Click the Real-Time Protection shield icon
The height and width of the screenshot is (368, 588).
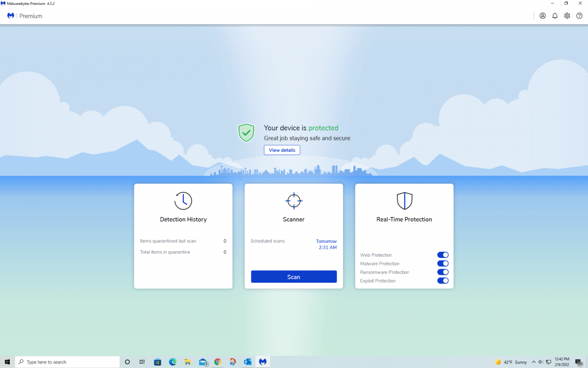pos(404,201)
